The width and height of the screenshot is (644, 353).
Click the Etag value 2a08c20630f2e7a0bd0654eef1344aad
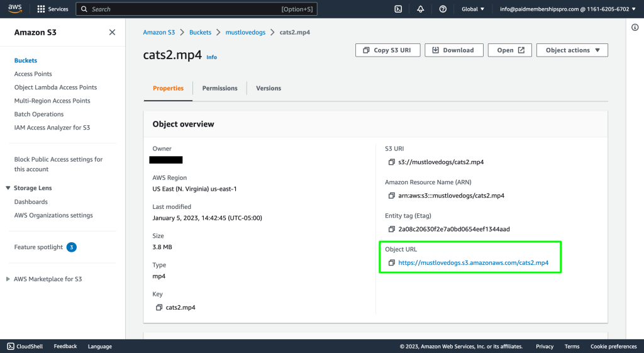pos(454,229)
